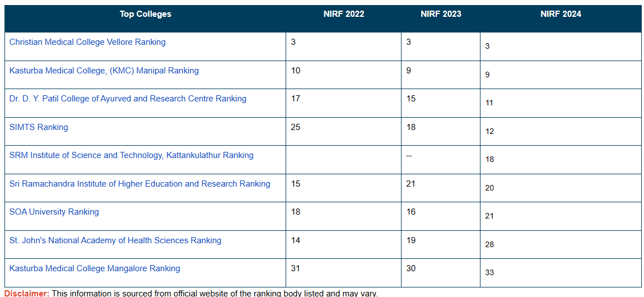Select NIRF 2022 value 31 for KMC Mangalore
The image size is (644, 297).
pyautogui.click(x=295, y=268)
